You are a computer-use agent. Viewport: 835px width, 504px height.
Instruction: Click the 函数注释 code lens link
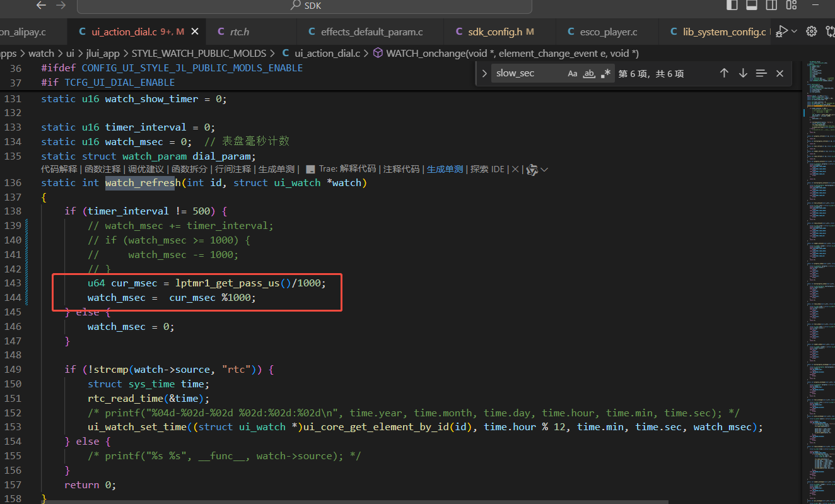[102, 169]
